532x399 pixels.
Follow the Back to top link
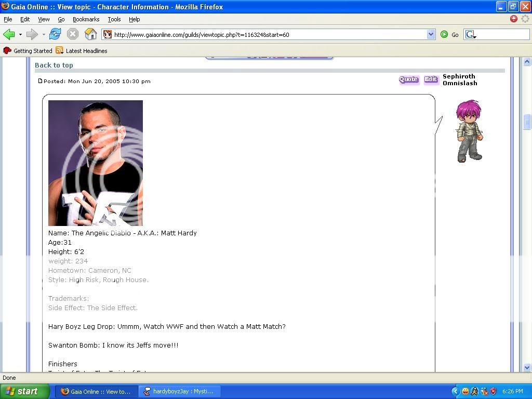point(54,65)
